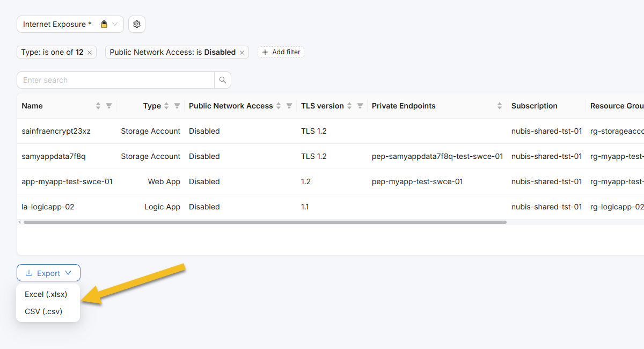The width and height of the screenshot is (644, 349).
Task: Sort by the Type column arrows
Action: (166, 106)
